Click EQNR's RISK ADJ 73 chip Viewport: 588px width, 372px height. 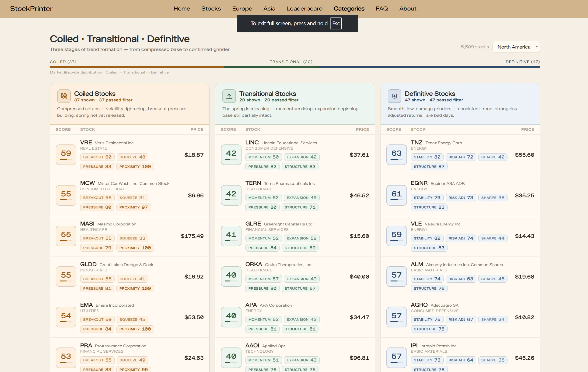461,198
